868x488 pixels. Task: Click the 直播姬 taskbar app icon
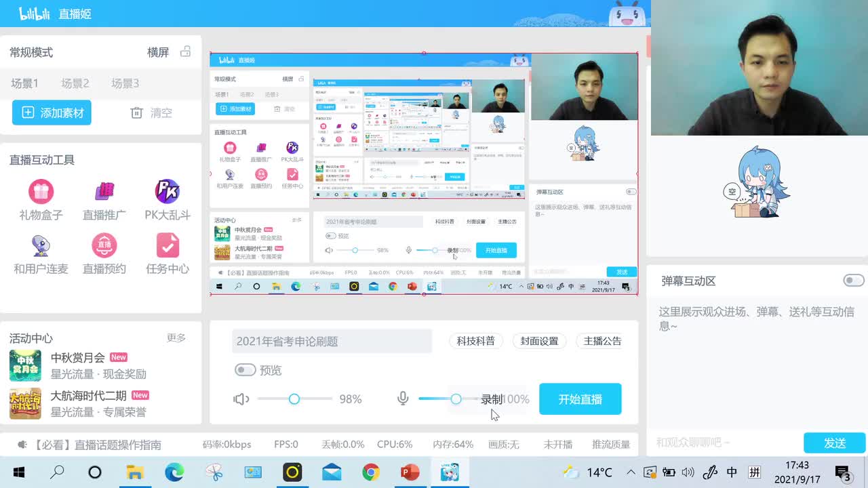click(450, 472)
